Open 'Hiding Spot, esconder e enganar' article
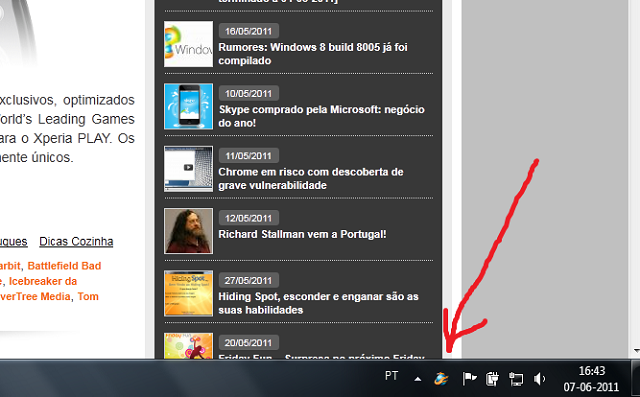 pyautogui.click(x=318, y=303)
